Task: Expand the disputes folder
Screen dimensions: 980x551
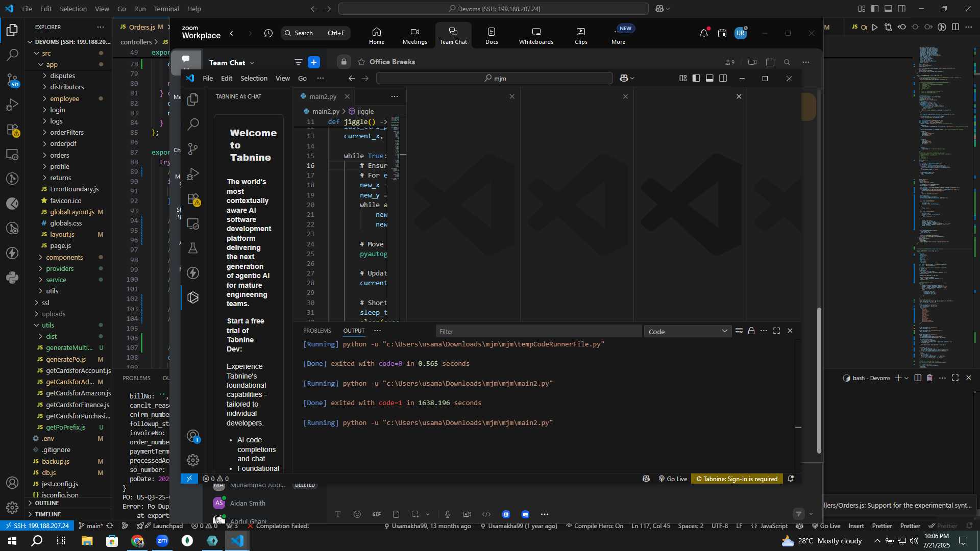Action: (62, 76)
